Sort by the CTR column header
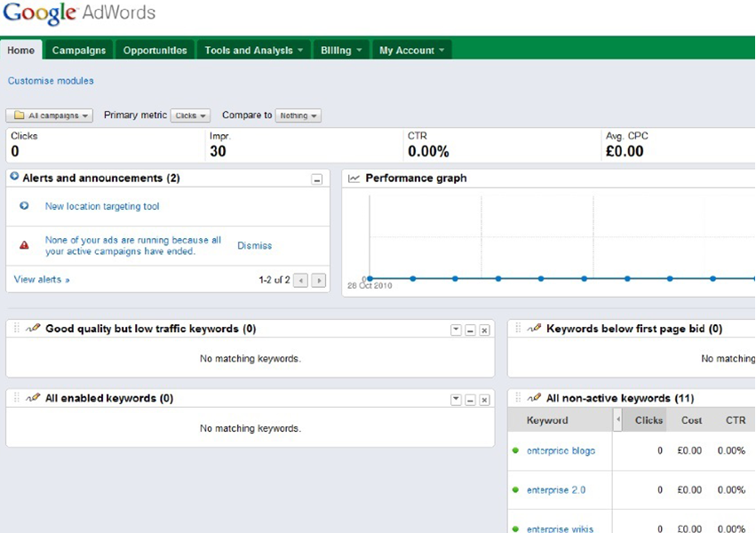This screenshot has height=533, width=756. tap(736, 420)
